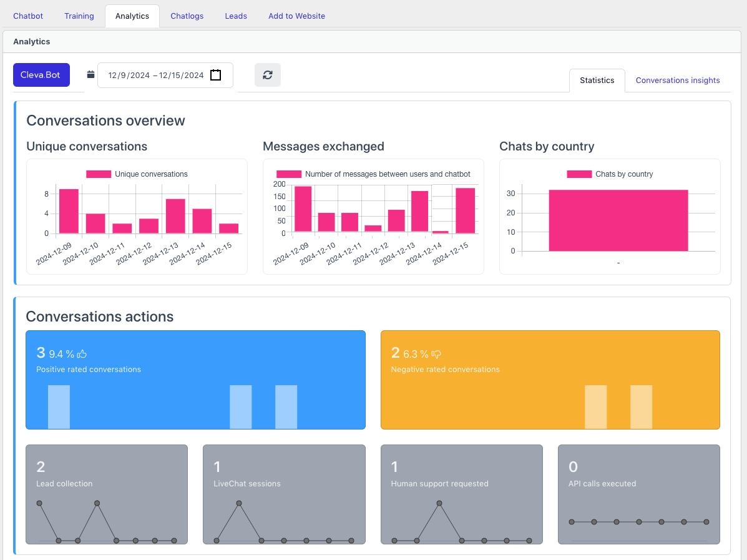747x560 pixels.
Task: Click the thumbs-up icon in positive card
Action: [81, 354]
